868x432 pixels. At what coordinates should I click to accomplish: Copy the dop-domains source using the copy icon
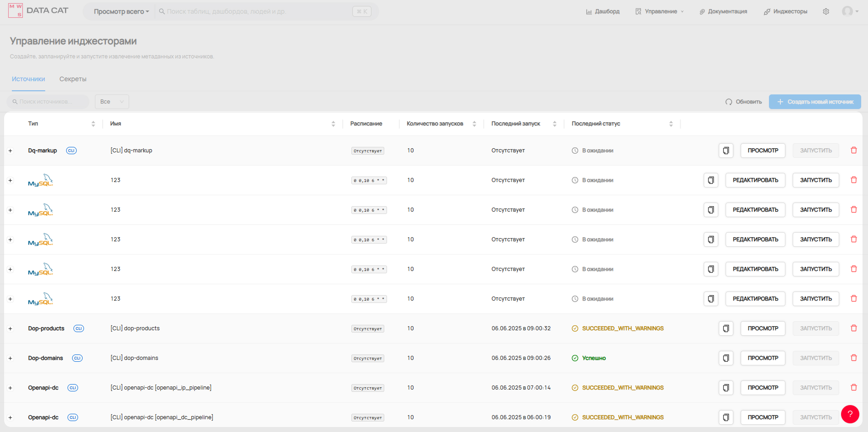coord(726,358)
